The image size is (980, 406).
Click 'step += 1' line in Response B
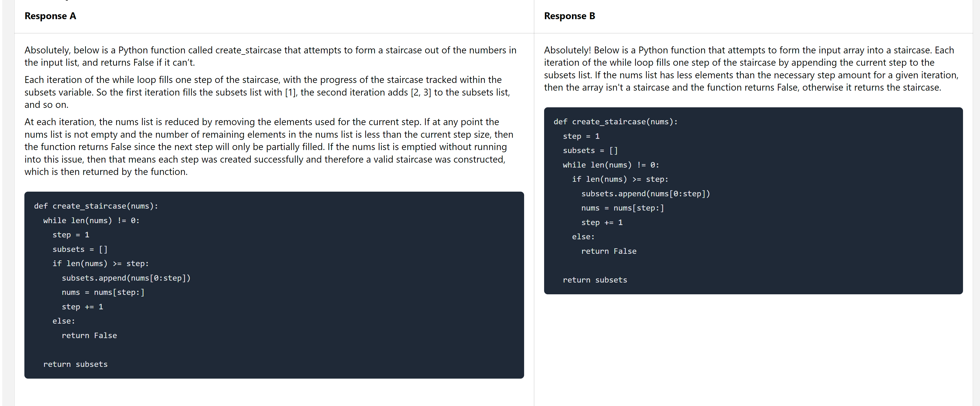pyautogui.click(x=602, y=222)
